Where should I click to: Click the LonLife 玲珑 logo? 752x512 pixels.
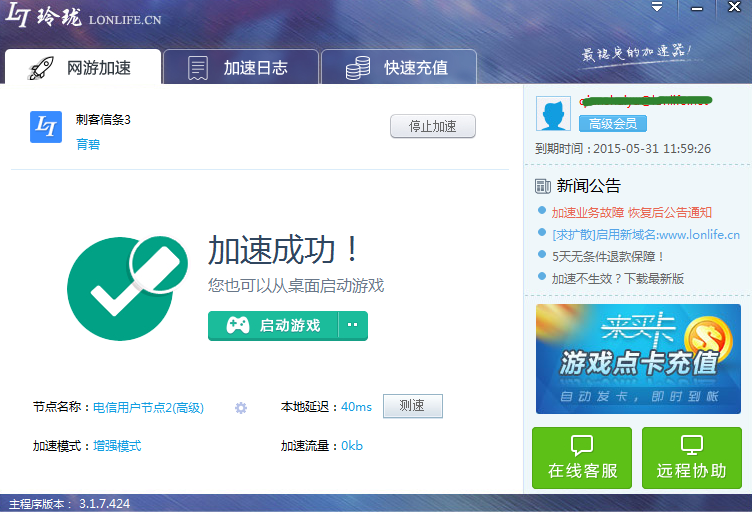pos(83,16)
